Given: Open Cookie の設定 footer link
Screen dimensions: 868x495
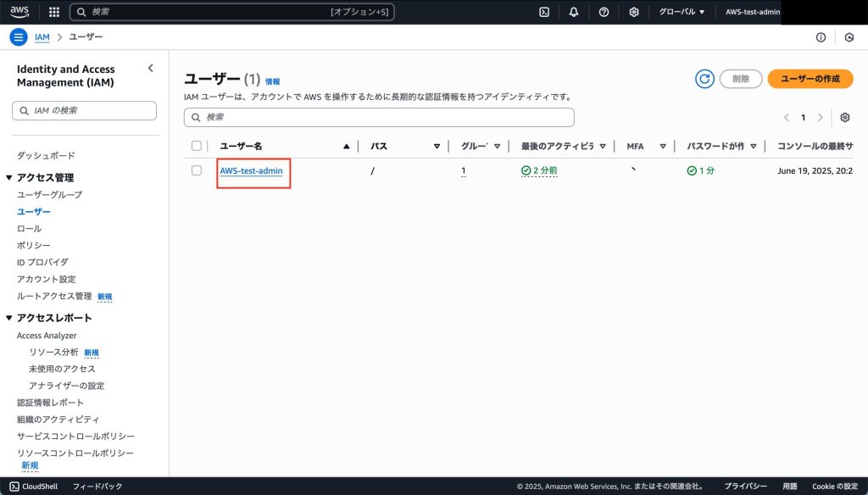Looking at the screenshot, I should coord(835,487).
